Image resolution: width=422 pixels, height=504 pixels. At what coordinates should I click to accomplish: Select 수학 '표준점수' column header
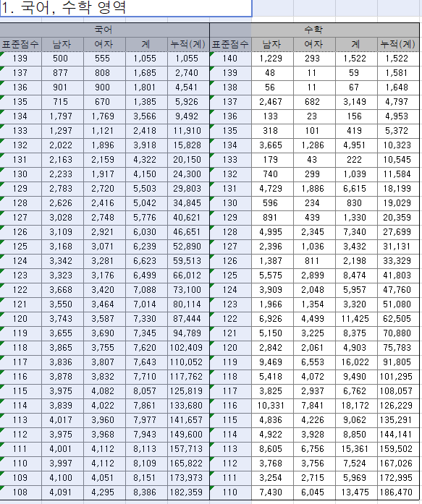pos(230,44)
